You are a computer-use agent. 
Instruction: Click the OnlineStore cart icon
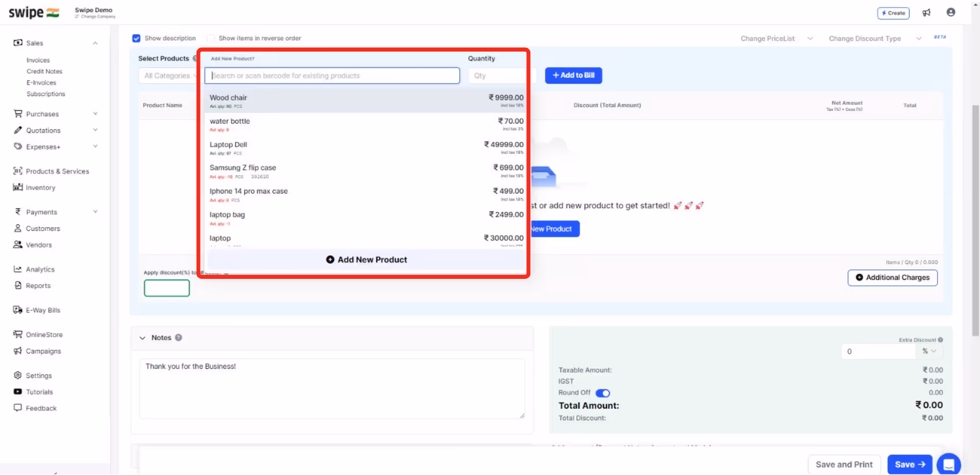[18, 335]
